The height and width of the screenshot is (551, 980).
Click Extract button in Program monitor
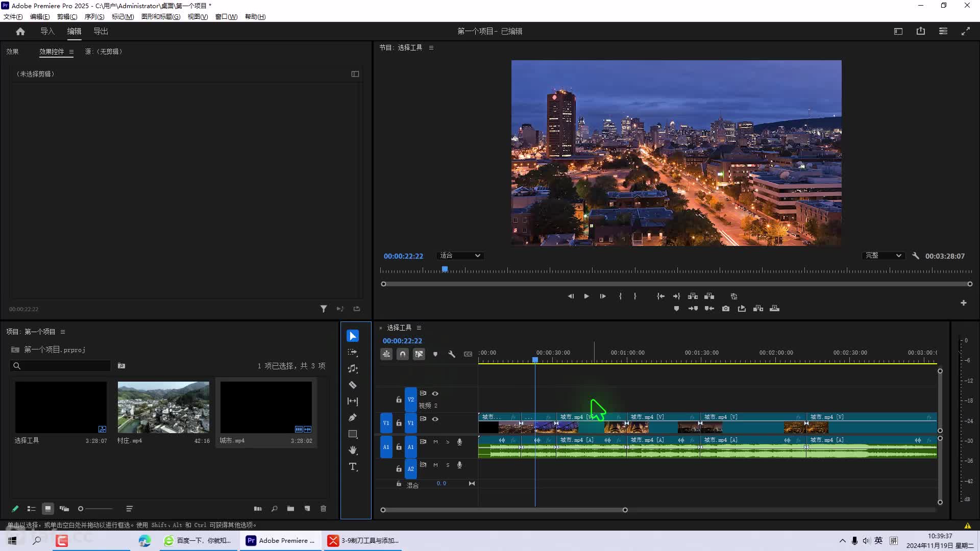tap(709, 296)
